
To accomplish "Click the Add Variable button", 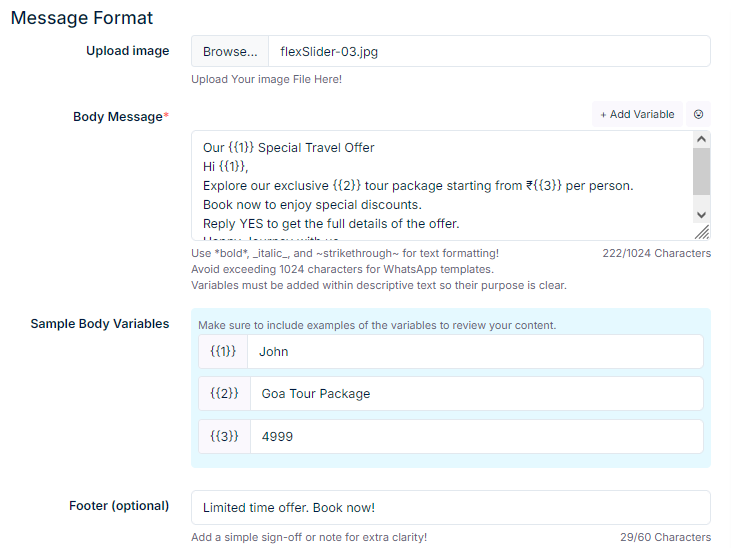I will pyautogui.click(x=637, y=114).
